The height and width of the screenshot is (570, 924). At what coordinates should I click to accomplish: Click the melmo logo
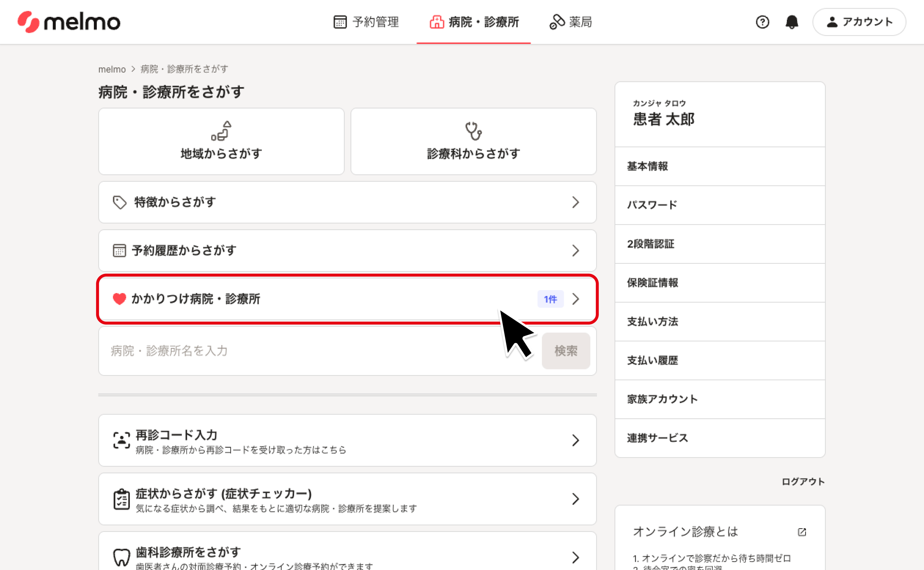coord(69,22)
